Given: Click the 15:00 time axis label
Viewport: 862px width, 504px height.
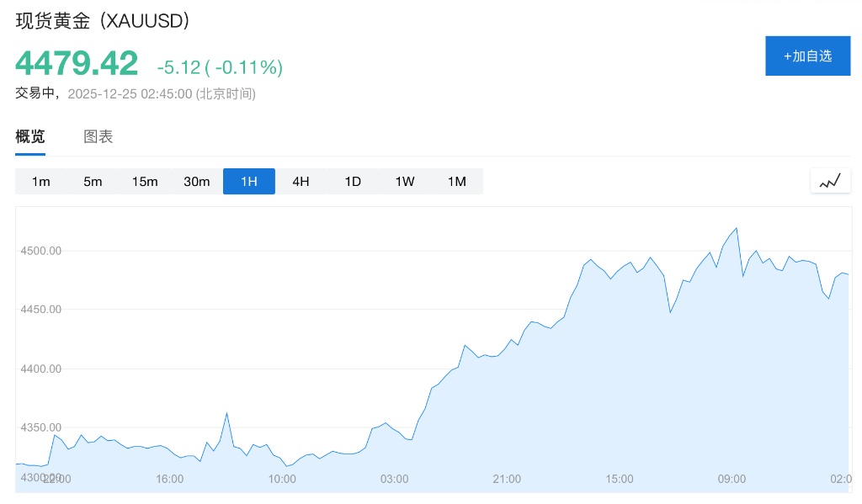Looking at the screenshot, I should pyautogui.click(x=620, y=479).
